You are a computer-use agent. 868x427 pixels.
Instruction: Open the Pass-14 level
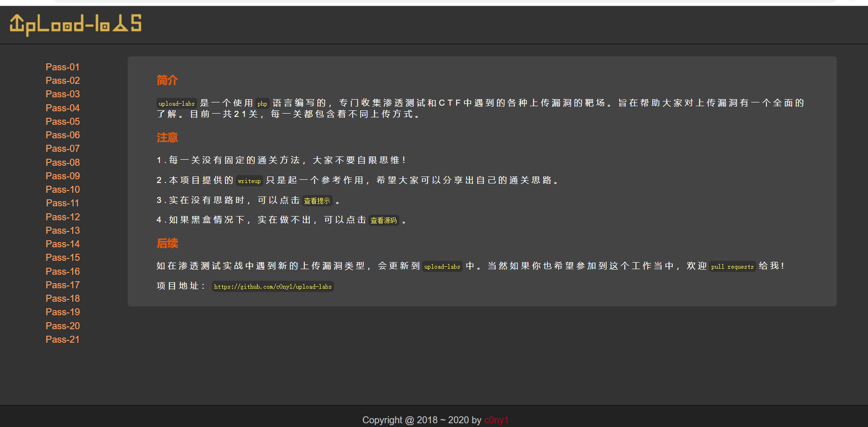62,244
